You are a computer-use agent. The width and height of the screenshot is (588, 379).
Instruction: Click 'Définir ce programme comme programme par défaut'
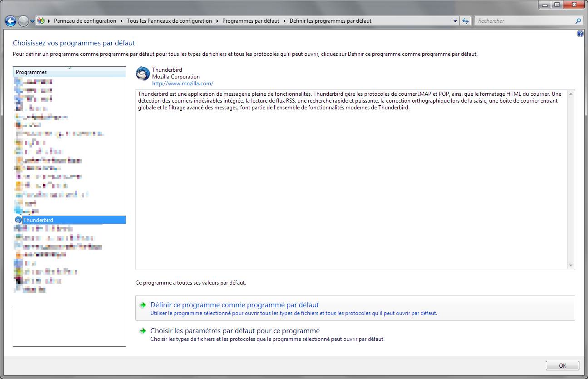[355, 308]
